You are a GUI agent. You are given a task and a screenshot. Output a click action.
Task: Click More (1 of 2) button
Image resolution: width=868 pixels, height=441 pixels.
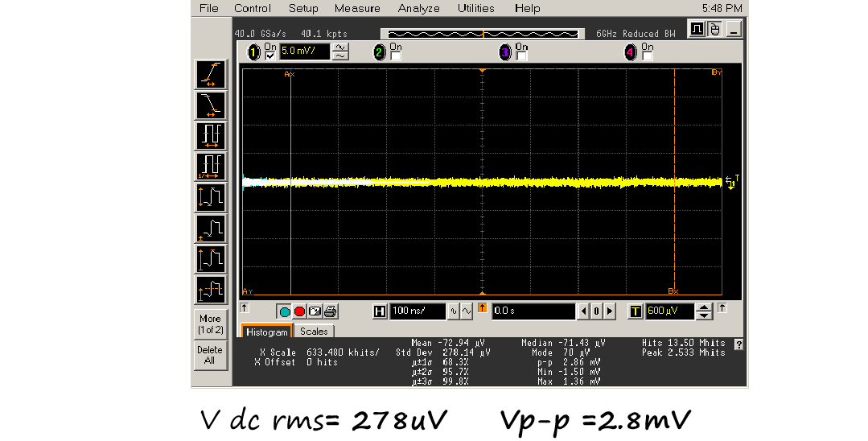tap(210, 324)
